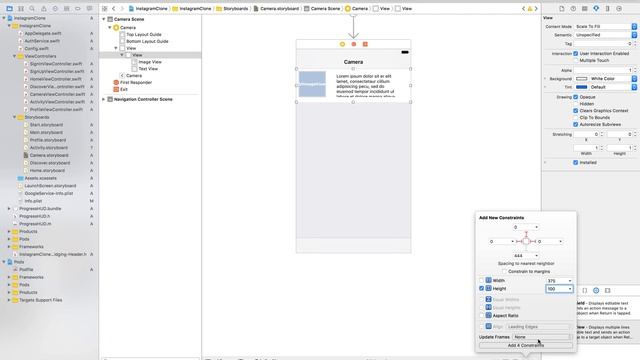This screenshot has height=360, width=640.
Task: Open the Project navigator folder icon
Action: pos(9,8)
